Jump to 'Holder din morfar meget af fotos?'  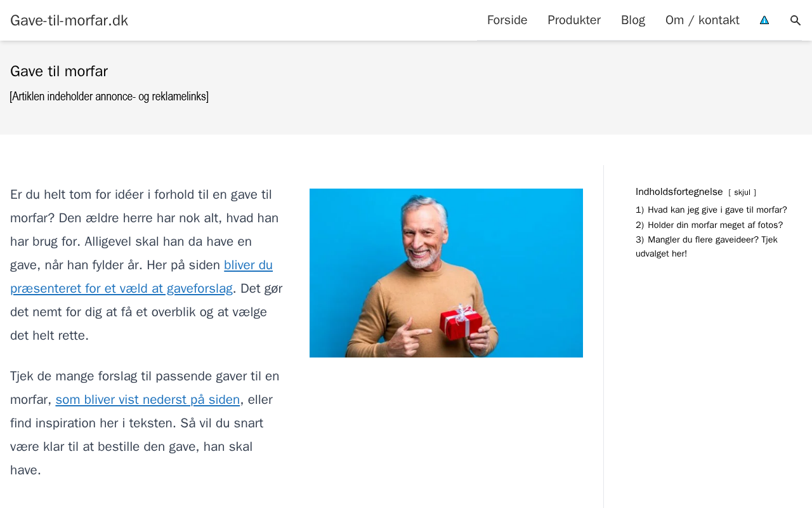[x=715, y=225]
